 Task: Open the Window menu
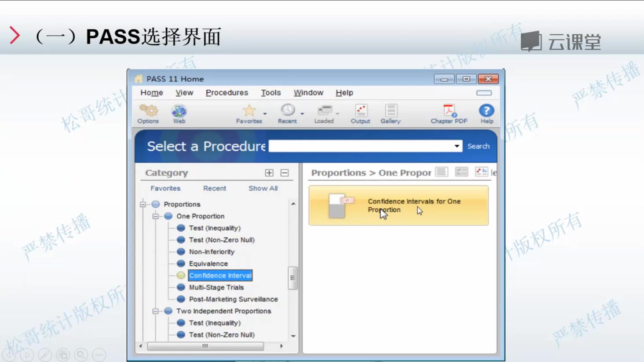(x=308, y=93)
